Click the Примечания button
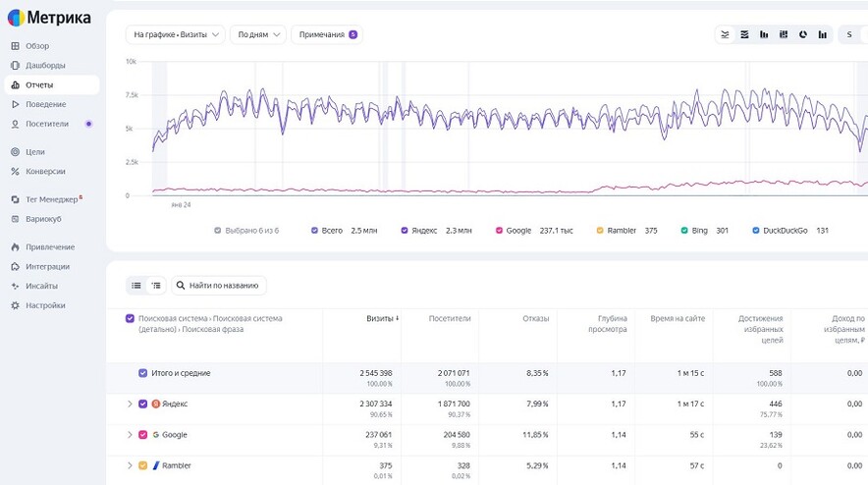 pos(327,34)
